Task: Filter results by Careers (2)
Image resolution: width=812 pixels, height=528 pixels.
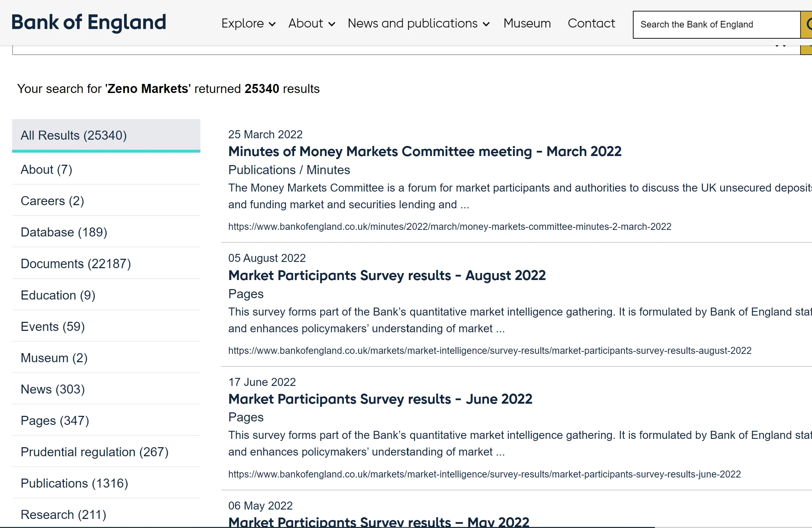Action: click(106, 201)
